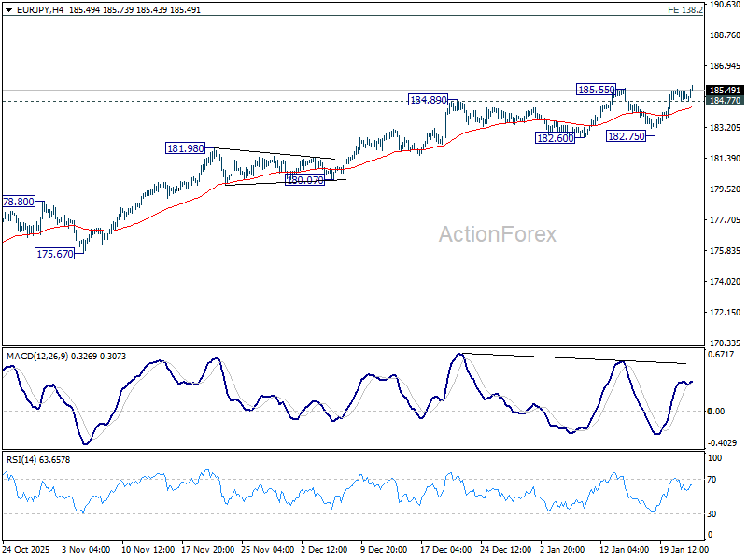Click the 24 Oct 2025 date on the time axis

(26, 550)
